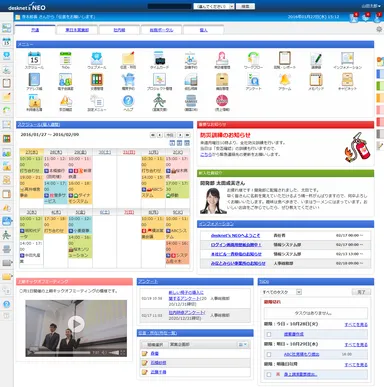The width and height of the screenshot is (384, 387).
Task: Select the fifth portal tab
Action: [203, 30]
